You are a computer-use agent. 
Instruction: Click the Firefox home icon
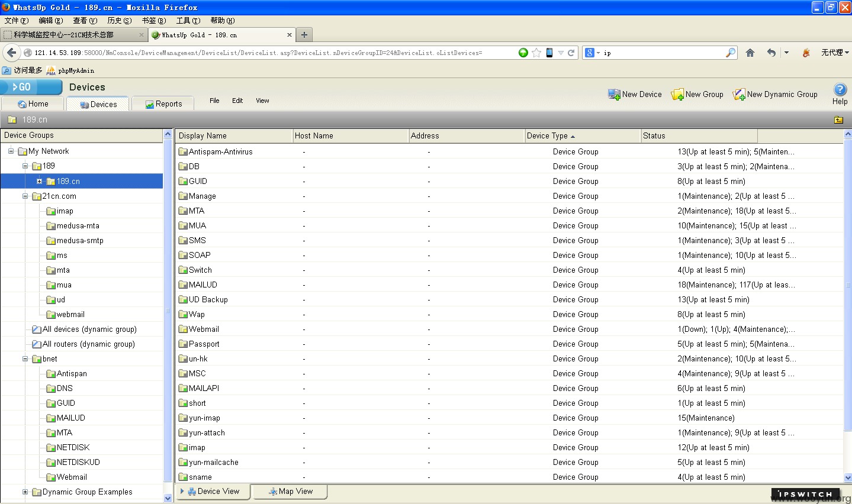750,53
